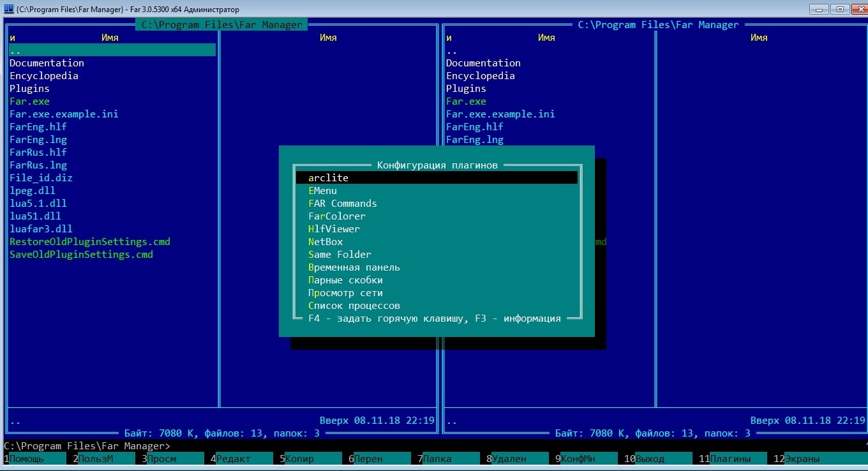Select Far.exe in the left panel
The height and width of the screenshot is (471, 868).
tap(29, 101)
